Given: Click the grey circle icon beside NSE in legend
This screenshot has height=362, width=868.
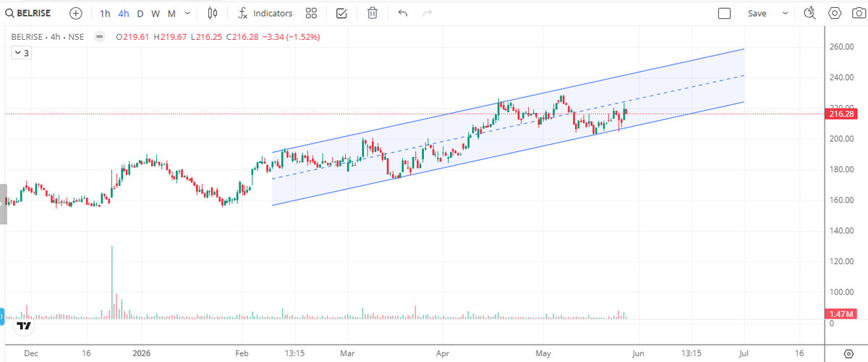Looking at the screenshot, I should 101,37.
